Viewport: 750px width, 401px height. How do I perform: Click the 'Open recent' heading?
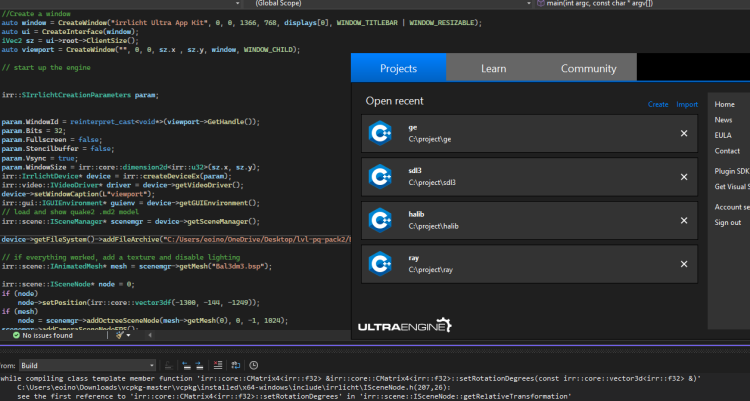[x=394, y=101]
